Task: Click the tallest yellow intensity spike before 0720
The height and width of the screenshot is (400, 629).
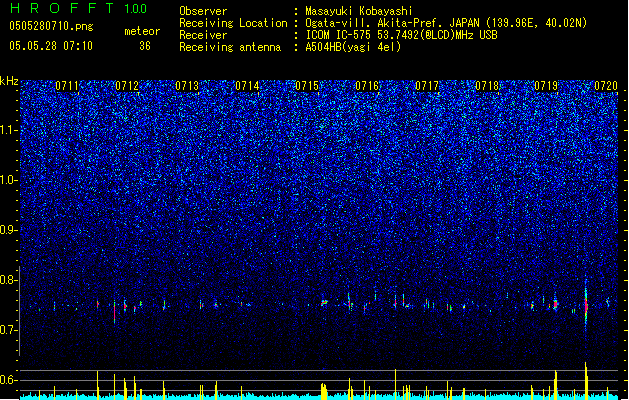Action: coord(586,379)
